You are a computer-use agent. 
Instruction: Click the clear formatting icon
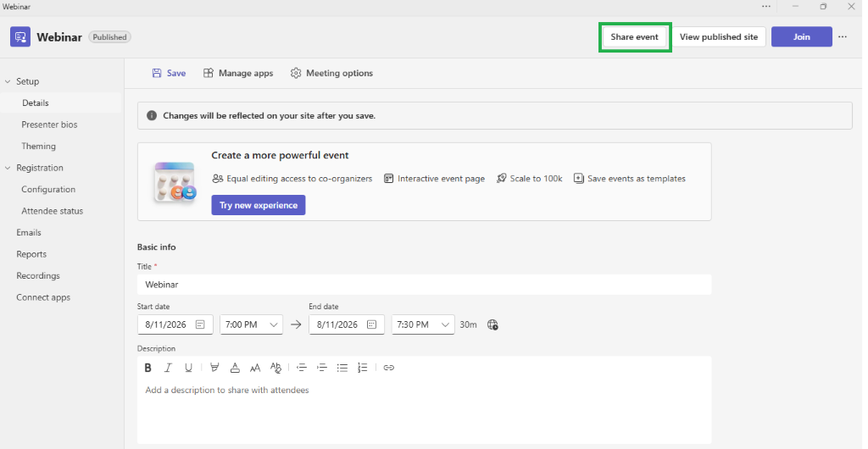tap(275, 368)
